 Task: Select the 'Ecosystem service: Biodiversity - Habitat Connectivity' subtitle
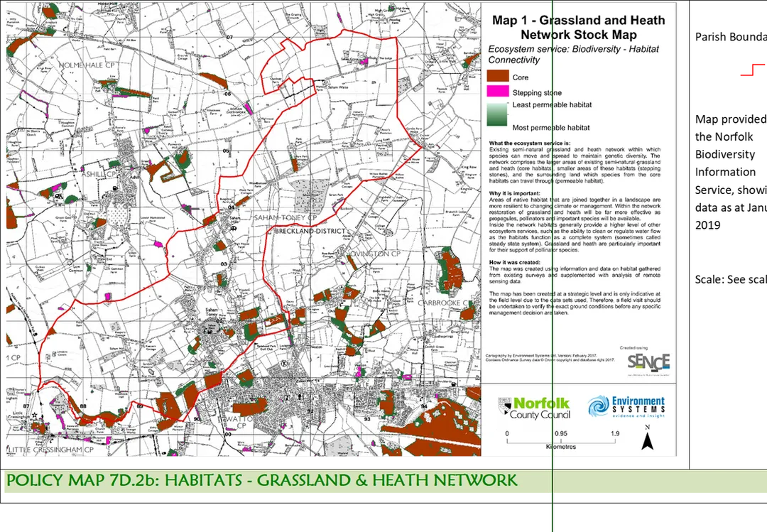click(573, 54)
